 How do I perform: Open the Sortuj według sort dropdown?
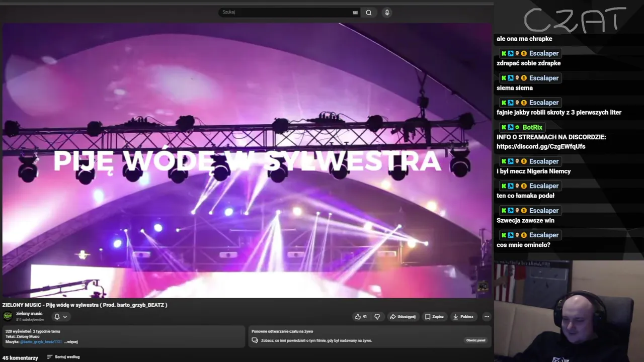[x=63, y=357]
